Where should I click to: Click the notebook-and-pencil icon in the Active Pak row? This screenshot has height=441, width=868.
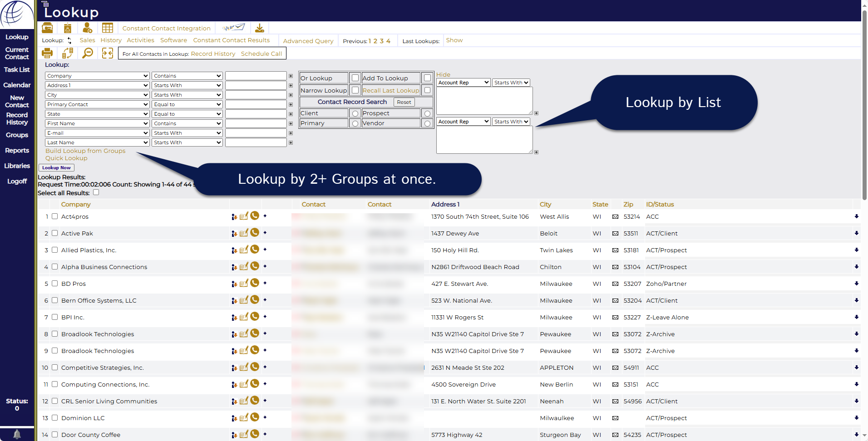click(x=244, y=233)
